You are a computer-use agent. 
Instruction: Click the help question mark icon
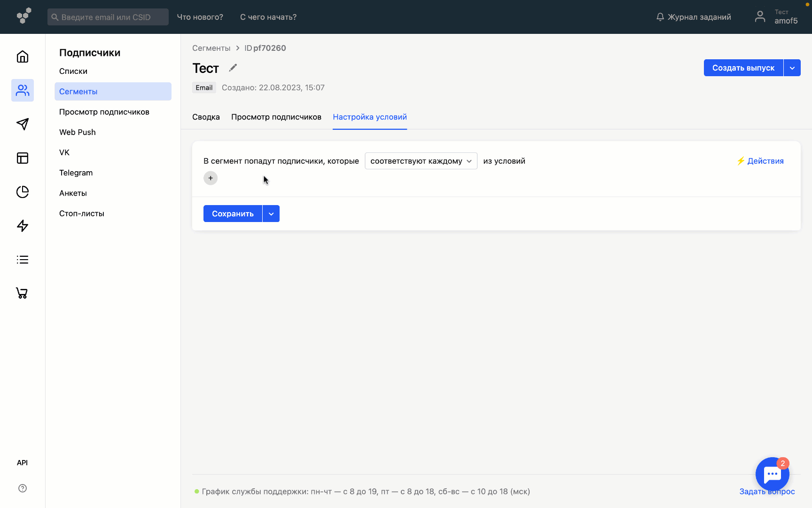[23, 488]
